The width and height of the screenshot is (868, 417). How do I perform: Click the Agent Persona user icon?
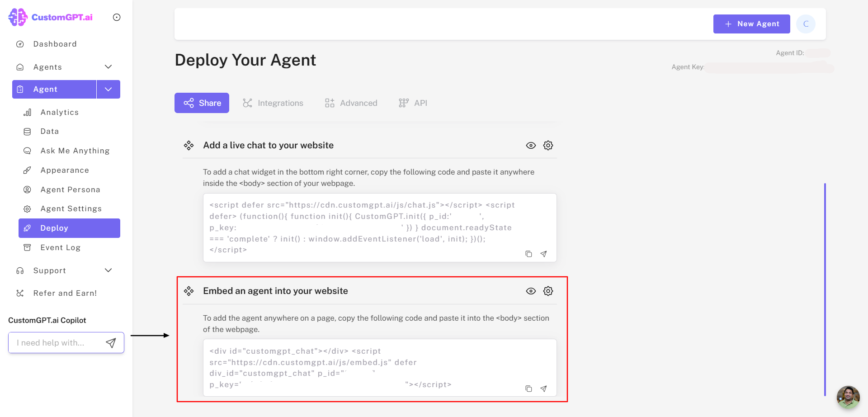tap(27, 190)
